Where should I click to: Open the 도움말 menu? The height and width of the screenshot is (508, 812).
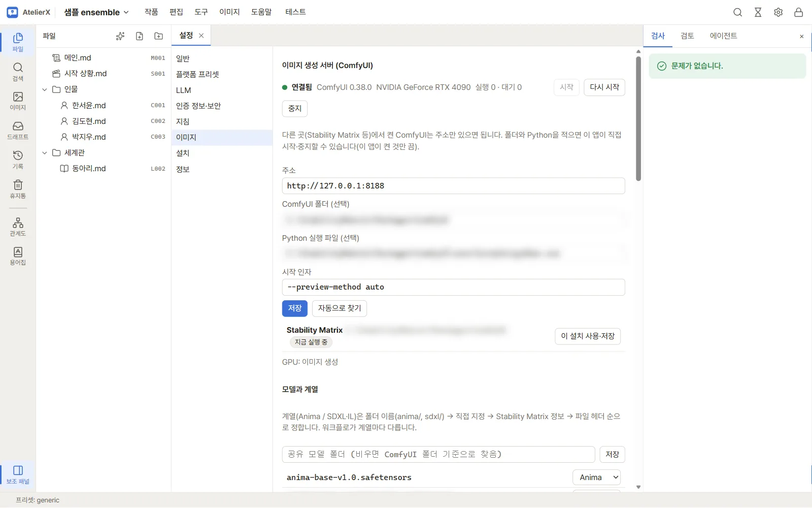click(261, 12)
